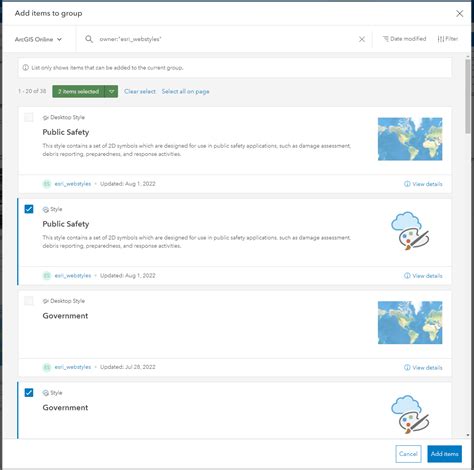474x470 pixels.
Task: Click the Style type icon for the checked Government item
Action: (46, 393)
